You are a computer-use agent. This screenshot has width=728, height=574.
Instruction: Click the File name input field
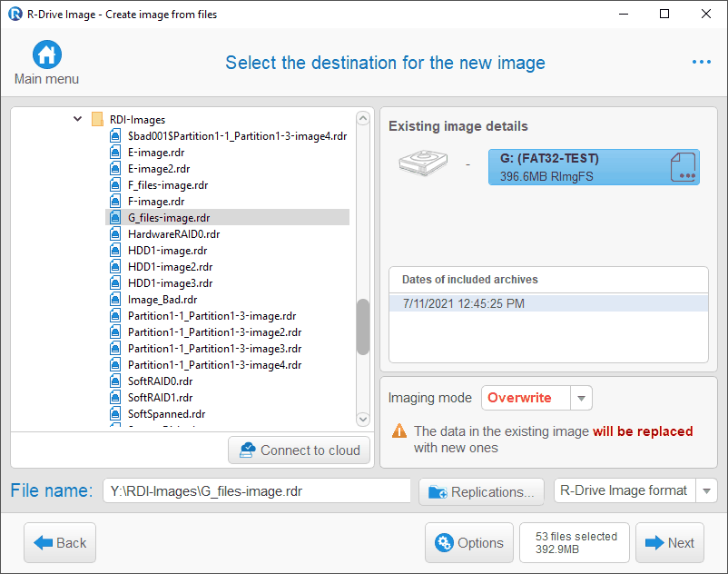tap(257, 490)
